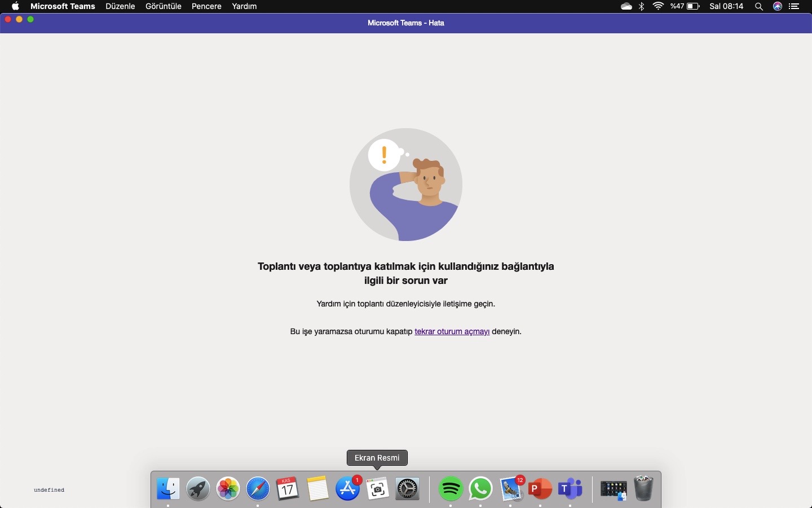Click the confused person error illustration
The image size is (812, 508).
406,185
